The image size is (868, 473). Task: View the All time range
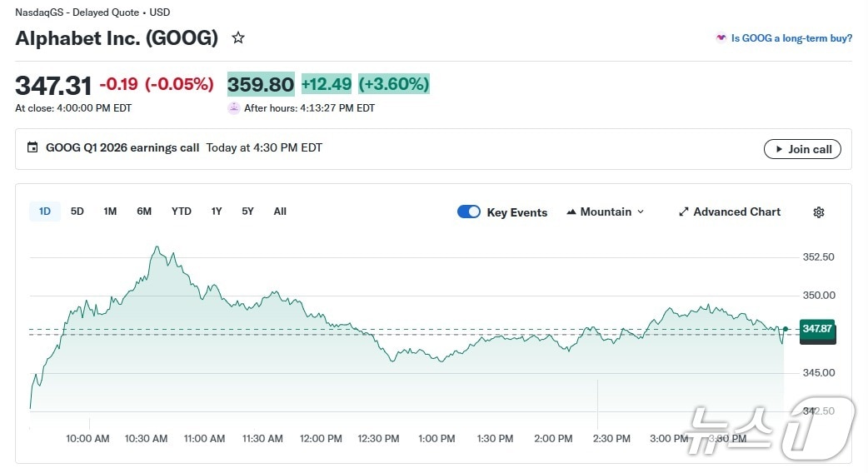tap(280, 212)
